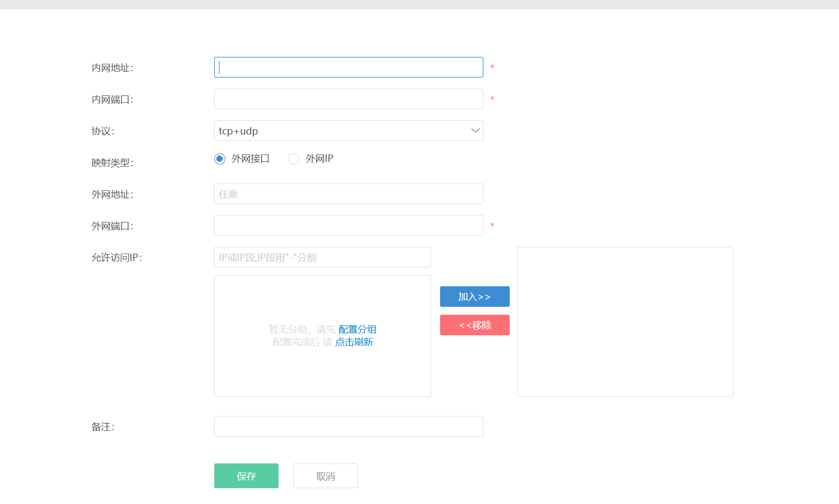Click the 映射类型 label text
Screen dimensions: 839x504
click(112, 163)
